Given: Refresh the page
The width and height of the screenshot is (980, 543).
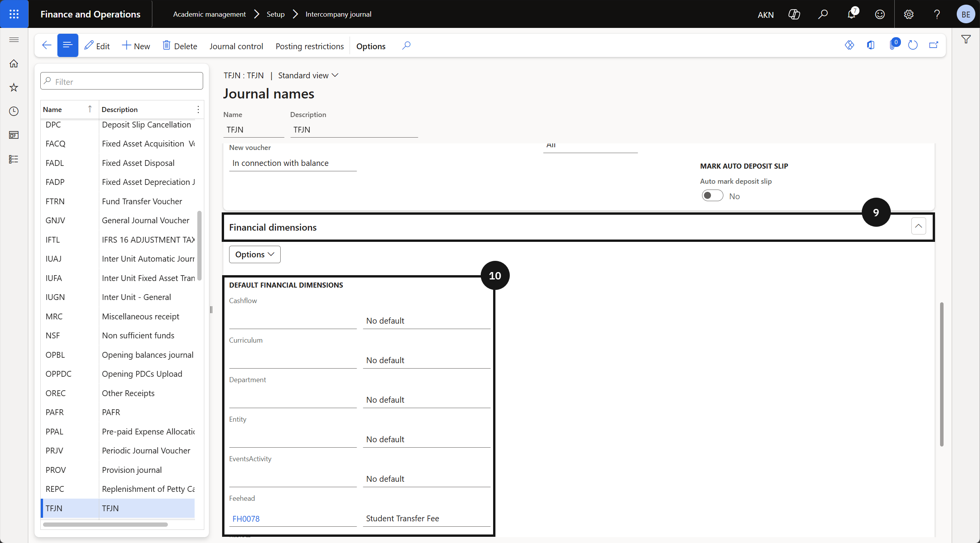Looking at the screenshot, I should [x=913, y=45].
